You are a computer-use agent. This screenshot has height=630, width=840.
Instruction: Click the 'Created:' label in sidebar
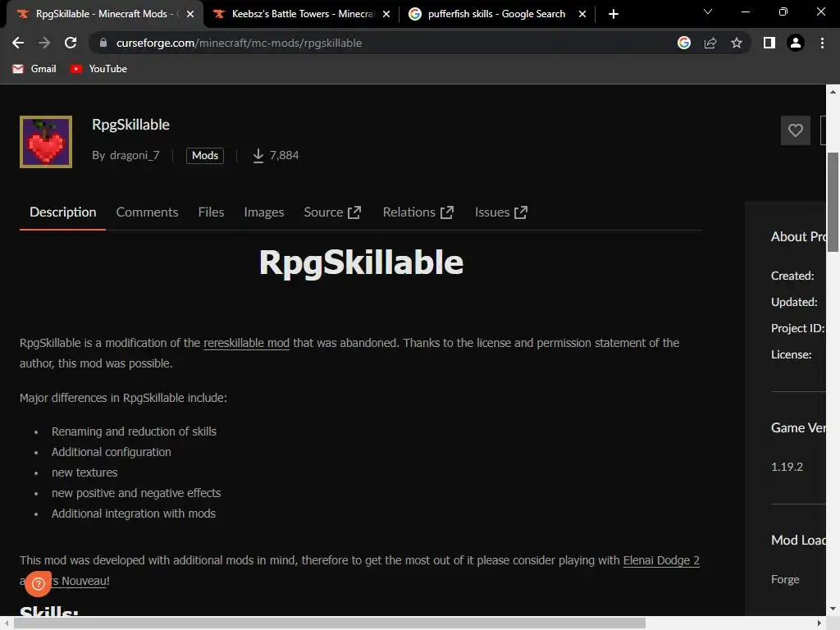coord(792,276)
